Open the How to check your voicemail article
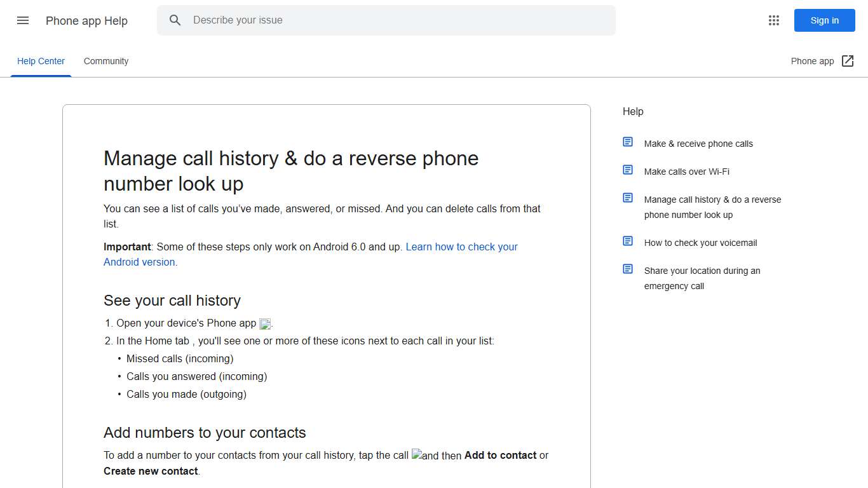 pos(700,242)
